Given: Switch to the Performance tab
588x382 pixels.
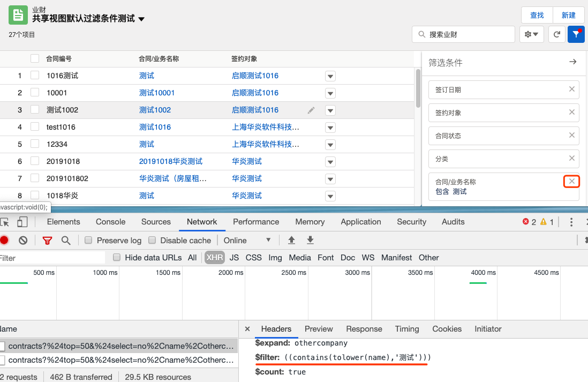Looking at the screenshot, I should pyautogui.click(x=256, y=222).
